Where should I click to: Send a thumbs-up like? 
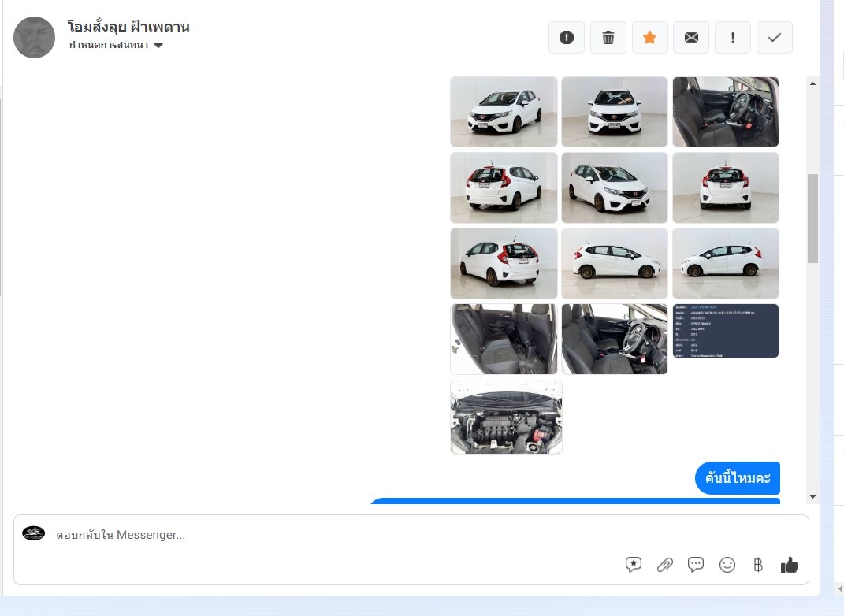pyautogui.click(x=790, y=565)
